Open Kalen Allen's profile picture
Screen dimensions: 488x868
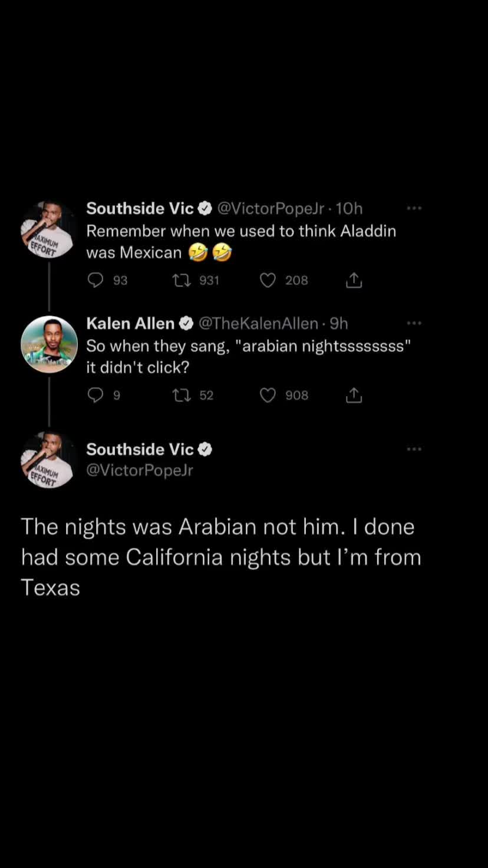pos(50,344)
